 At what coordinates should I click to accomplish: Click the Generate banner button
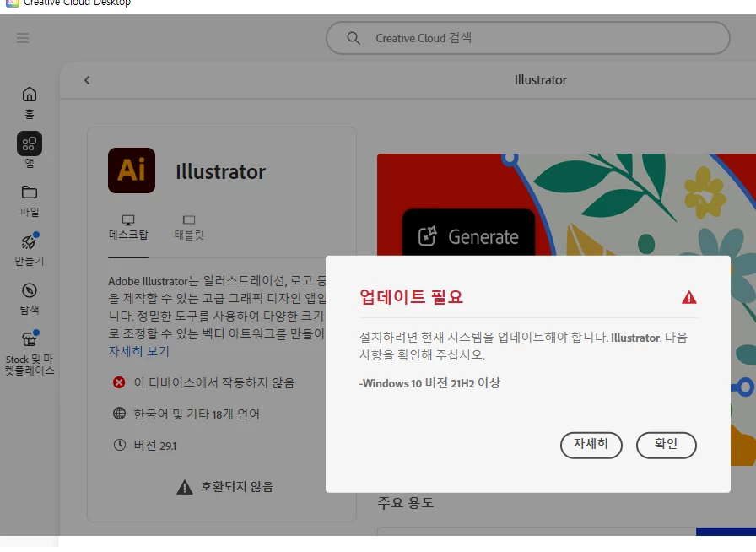coord(468,234)
